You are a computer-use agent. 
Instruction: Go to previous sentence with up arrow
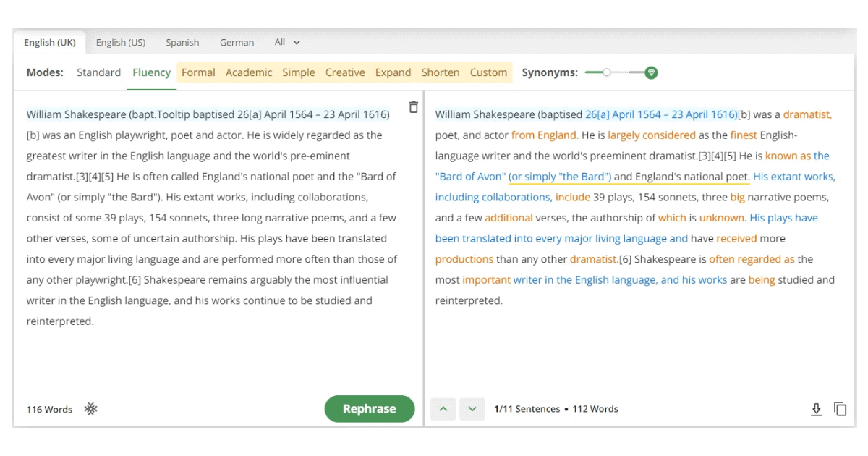click(x=443, y=409)
